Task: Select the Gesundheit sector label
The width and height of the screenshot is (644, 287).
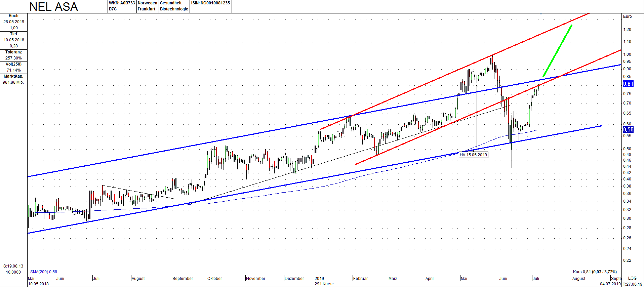Action: [171, 3]
